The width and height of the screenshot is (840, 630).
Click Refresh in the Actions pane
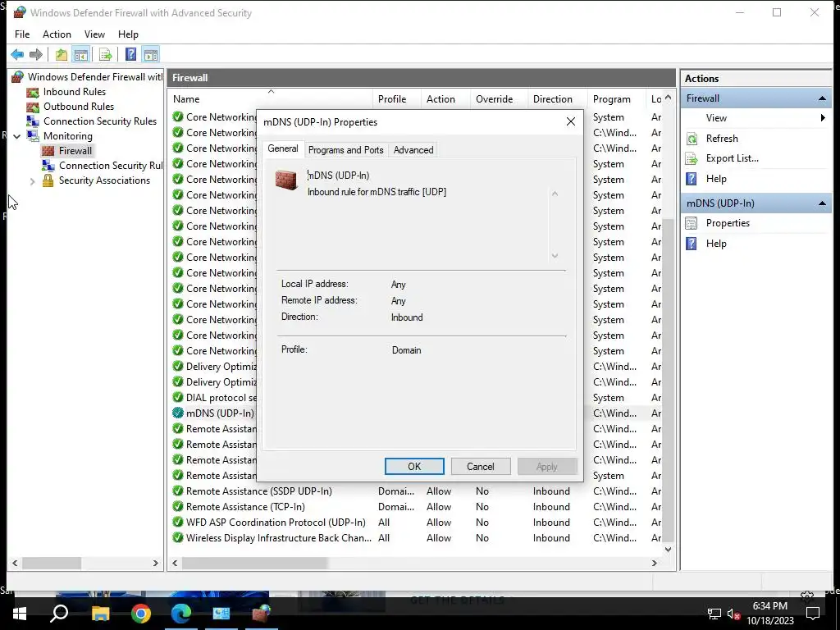click(722, 139)
